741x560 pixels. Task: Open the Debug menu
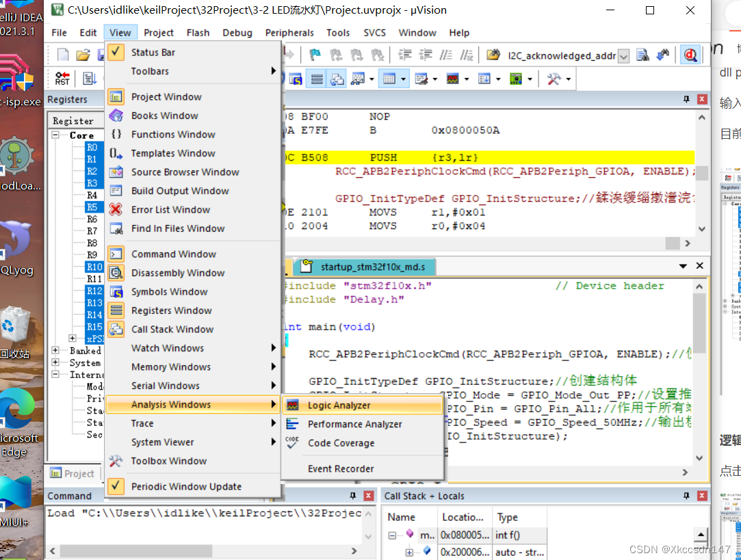click(x=237, y=33)
